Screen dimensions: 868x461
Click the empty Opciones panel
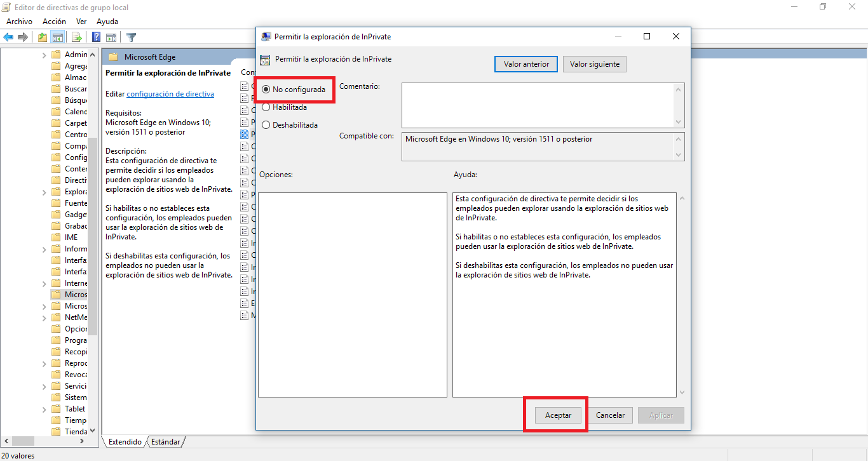(x=353, y=295)
